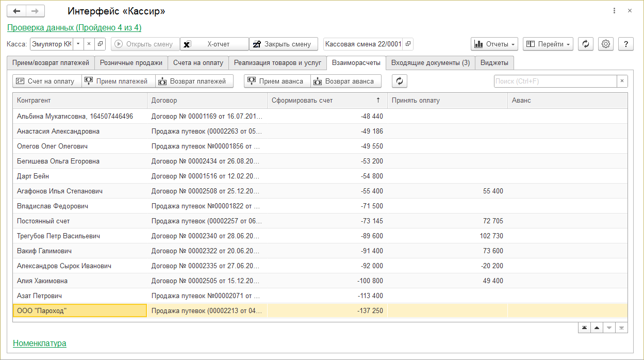Switch to the Розничные продажи tab
This screenshot has width=644, height=360.
[x=131, y=62]
